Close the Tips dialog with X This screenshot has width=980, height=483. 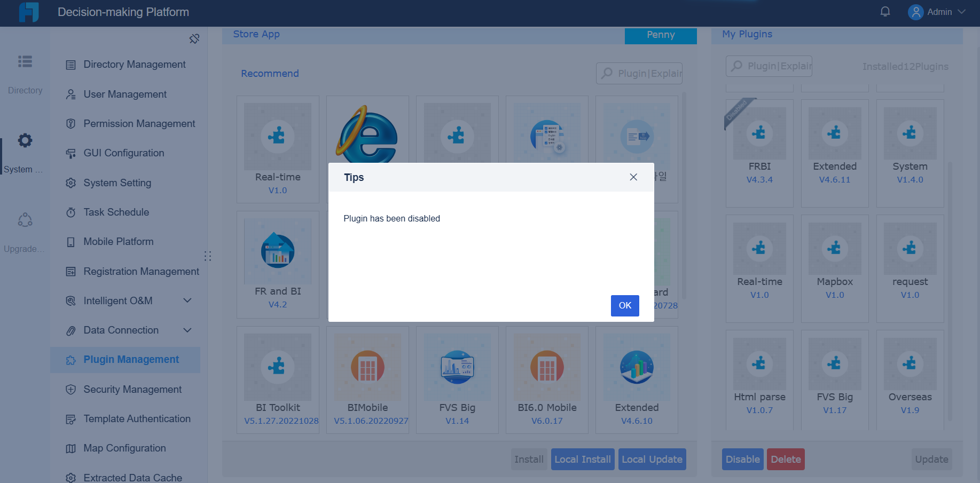click(633, 177)
